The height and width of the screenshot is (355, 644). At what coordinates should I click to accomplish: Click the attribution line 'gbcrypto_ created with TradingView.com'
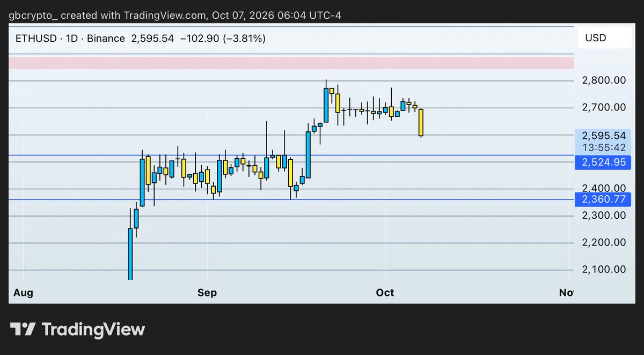107,15
